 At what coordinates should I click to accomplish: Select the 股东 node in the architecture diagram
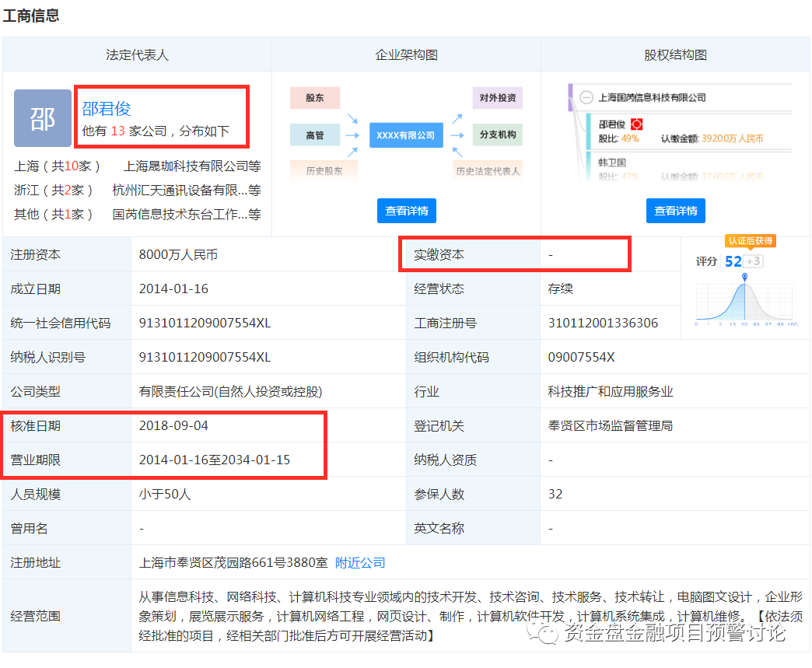pyautogui.click(x=314, y=98)
